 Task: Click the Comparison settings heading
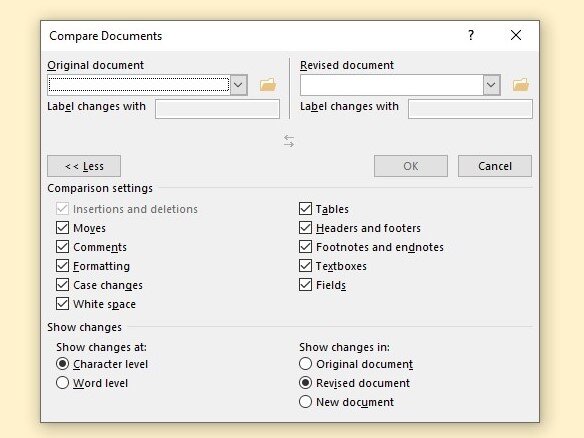[100, 188]
